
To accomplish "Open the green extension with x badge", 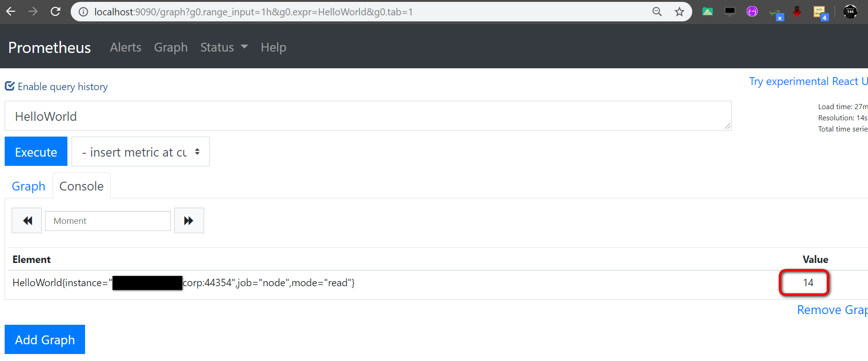I will coord(776,13).
